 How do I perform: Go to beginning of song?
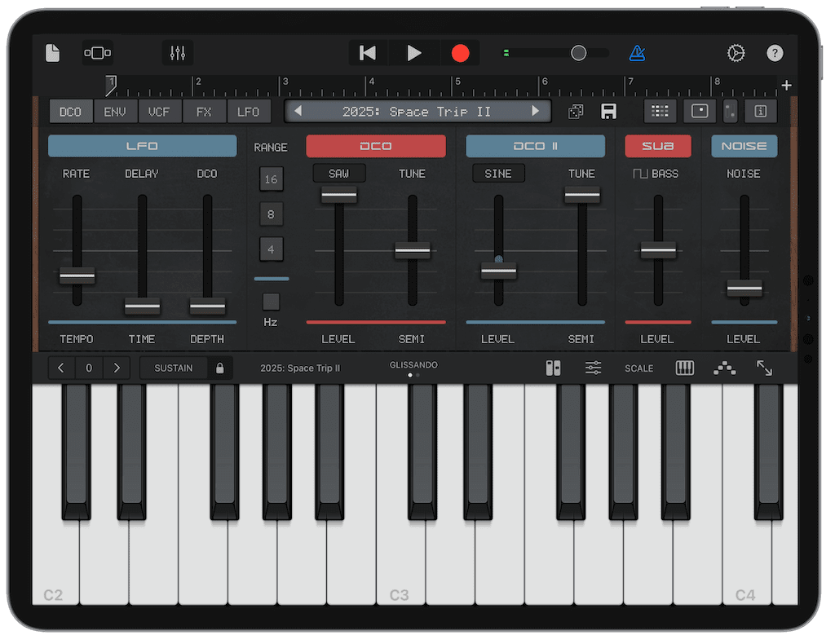pos(368,53)
